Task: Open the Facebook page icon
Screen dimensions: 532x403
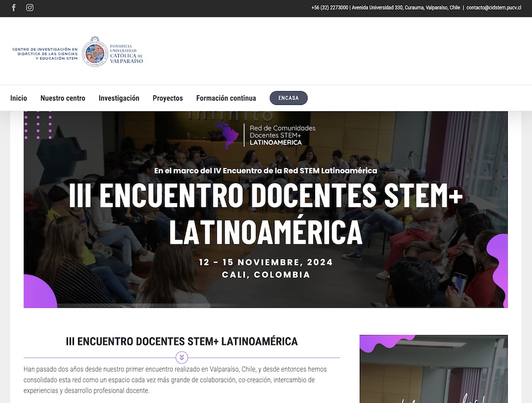Action: tap(14, 8)
